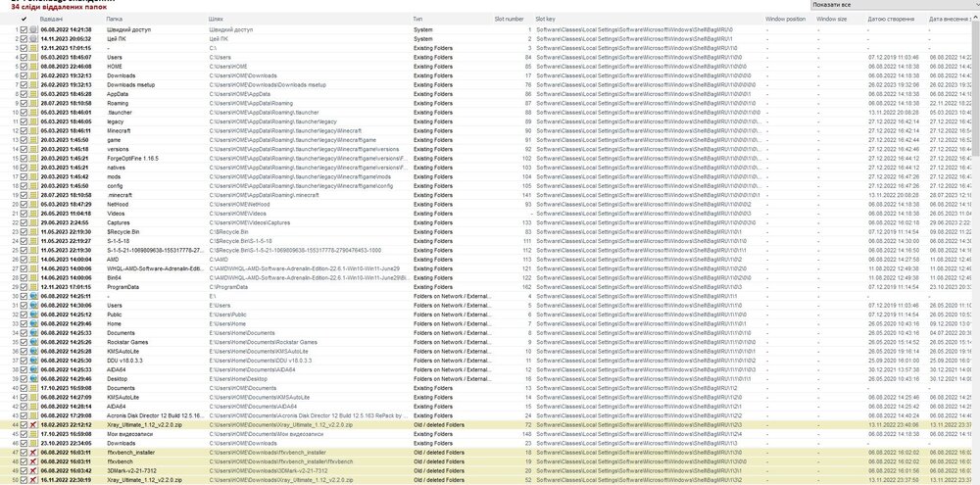Image resolution: width=980 pixels, height=485 pixels.
Task: Uncheck the checkbox for the Acronis Disk Director row
Action: tap(24, 415)
